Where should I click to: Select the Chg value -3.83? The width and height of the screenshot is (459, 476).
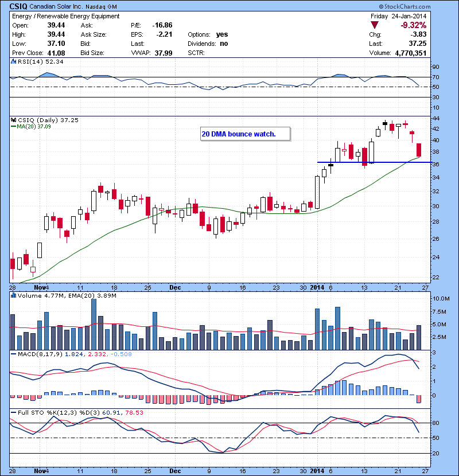tap(419, 34)
